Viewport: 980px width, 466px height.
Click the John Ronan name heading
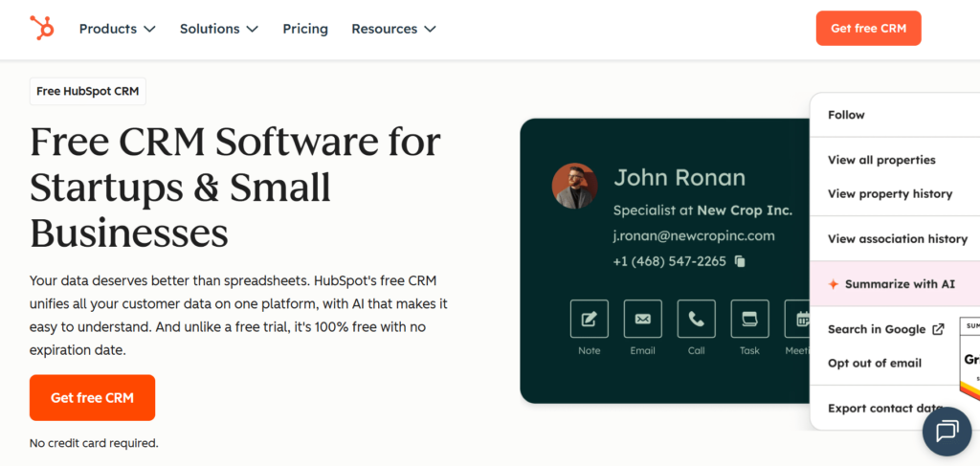point(679,177)
